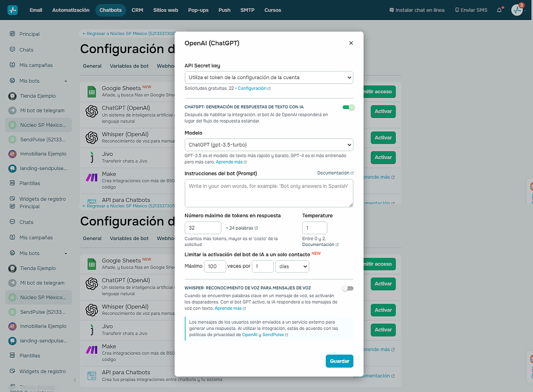Click the first Make integration icon
Screen dimensions: 533x392
click(91, 177)
